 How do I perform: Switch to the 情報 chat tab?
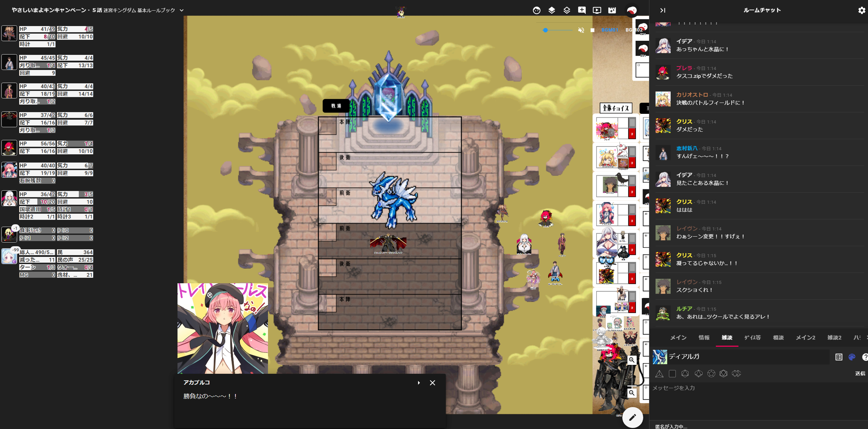pos(704,338)
